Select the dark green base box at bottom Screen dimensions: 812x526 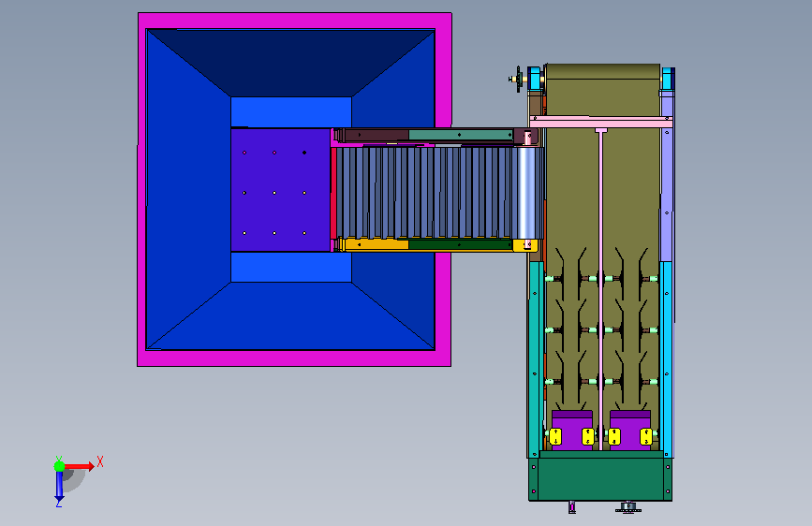tap(600, 475)
